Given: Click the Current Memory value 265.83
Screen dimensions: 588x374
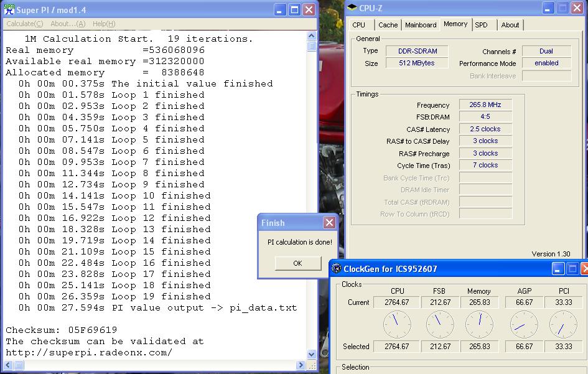Looking at the screenshot, I should click(x=480, y=302).
